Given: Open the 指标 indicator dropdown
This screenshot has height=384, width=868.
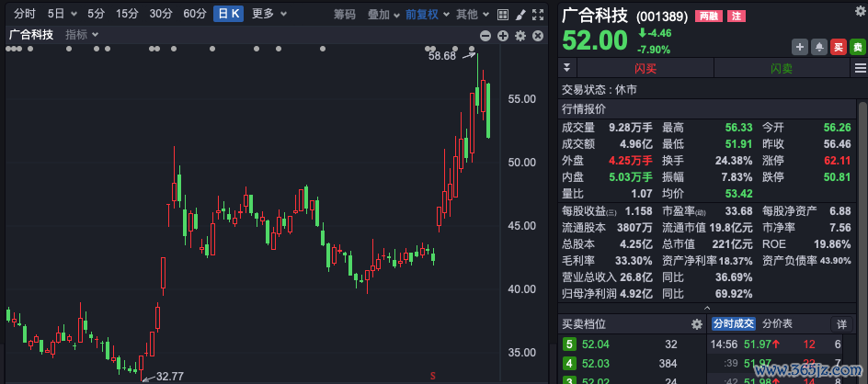Looking at the screenshot, I should 82,35.
